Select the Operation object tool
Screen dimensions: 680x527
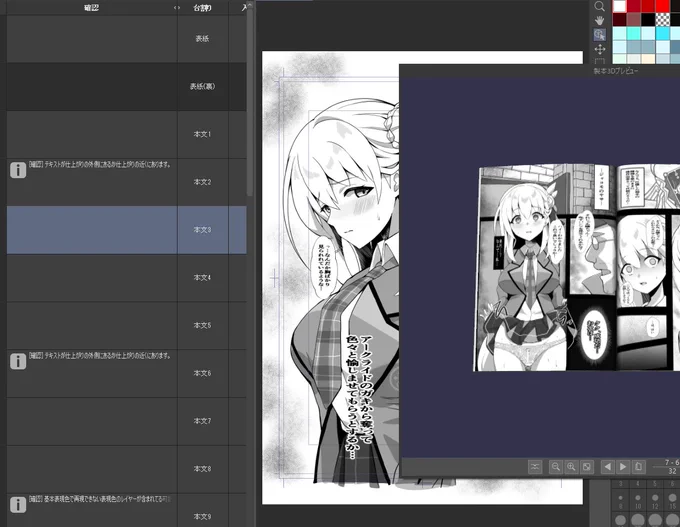pos(599,35)
